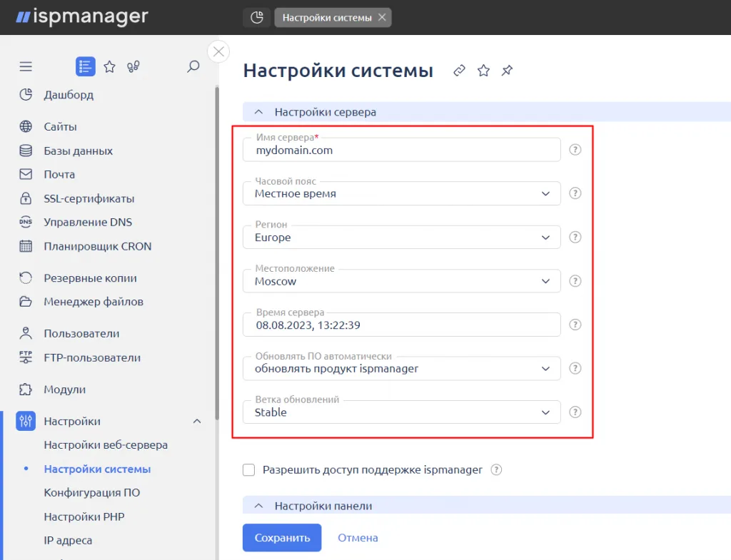
Task: Select Настройки системы submenu item
Action: [97, 469]
